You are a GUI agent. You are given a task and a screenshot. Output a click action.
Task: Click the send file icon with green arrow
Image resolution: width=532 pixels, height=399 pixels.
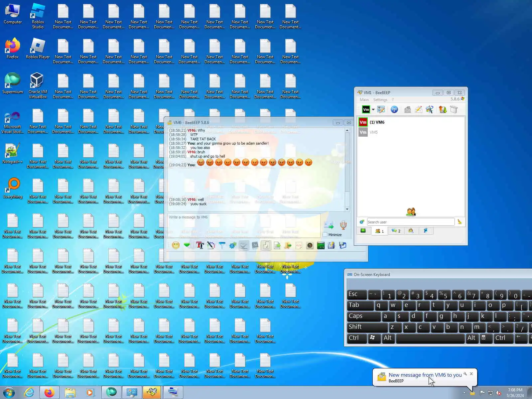pos(277,245)
